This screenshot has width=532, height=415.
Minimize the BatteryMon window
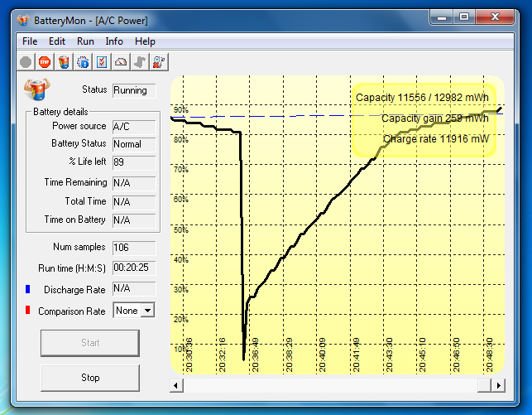point(442,17)
